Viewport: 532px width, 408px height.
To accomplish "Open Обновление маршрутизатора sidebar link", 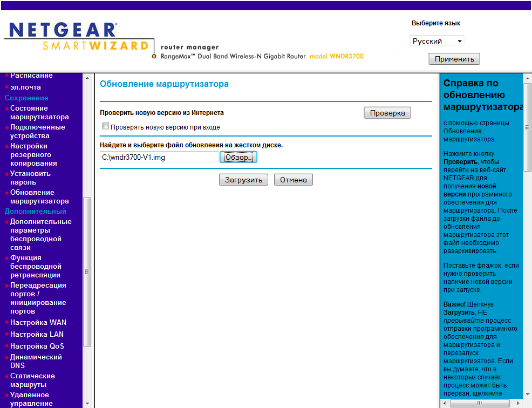I will coord(39,197).
